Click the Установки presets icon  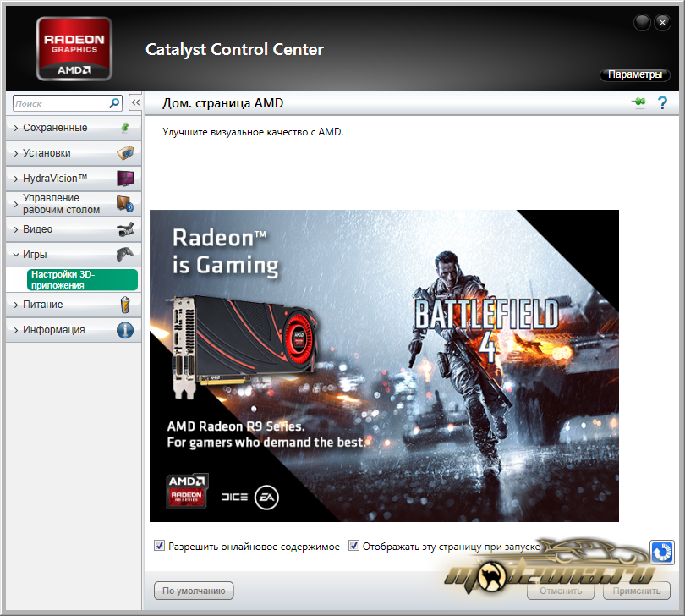coord(125,153)
